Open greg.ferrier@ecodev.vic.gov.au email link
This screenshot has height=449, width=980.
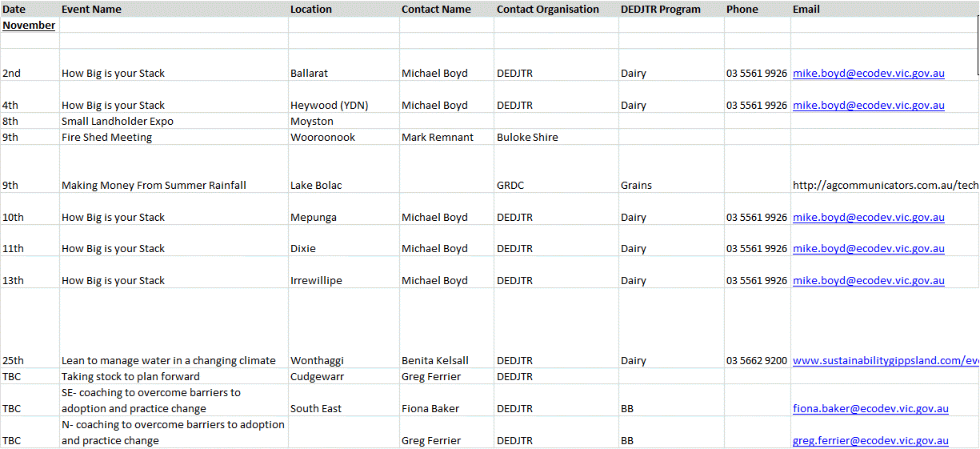tap(870, 440)
